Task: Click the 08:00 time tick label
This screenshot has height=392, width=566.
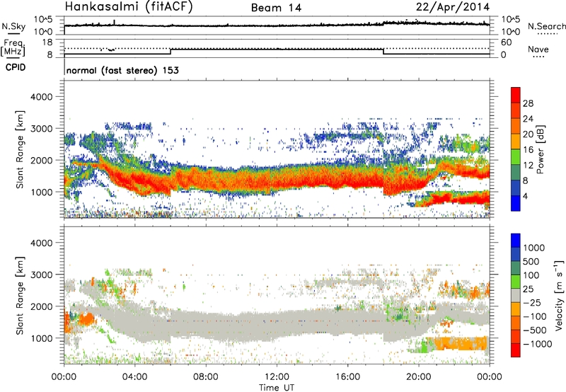Action: pyautogui.click(x=206, y=377)
